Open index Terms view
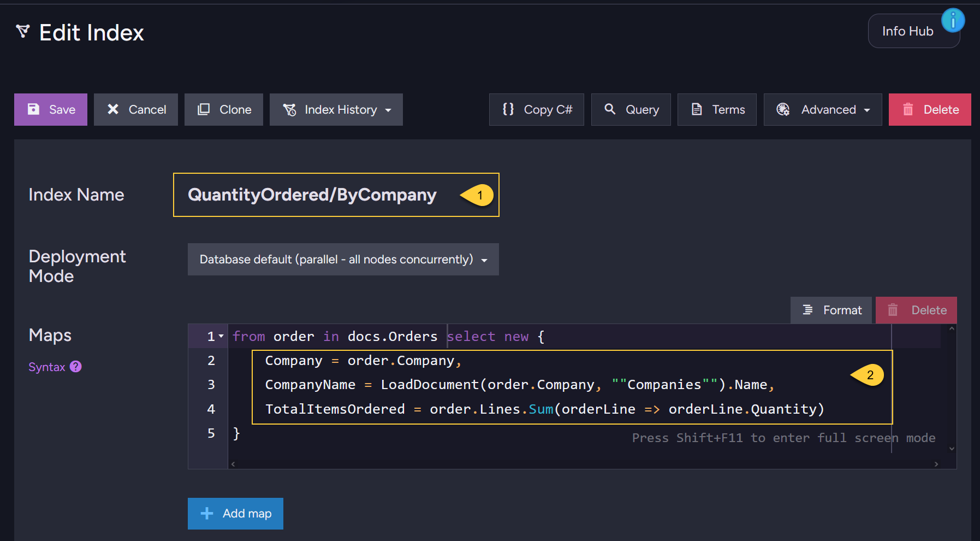980x541 pixels. point(717,109)
